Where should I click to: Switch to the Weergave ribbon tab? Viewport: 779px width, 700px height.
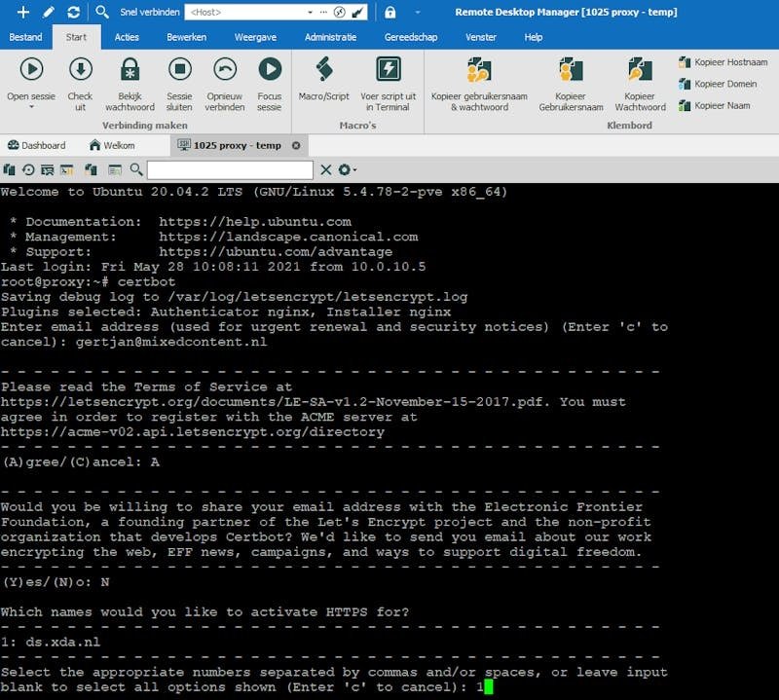[x=255, y=37]
